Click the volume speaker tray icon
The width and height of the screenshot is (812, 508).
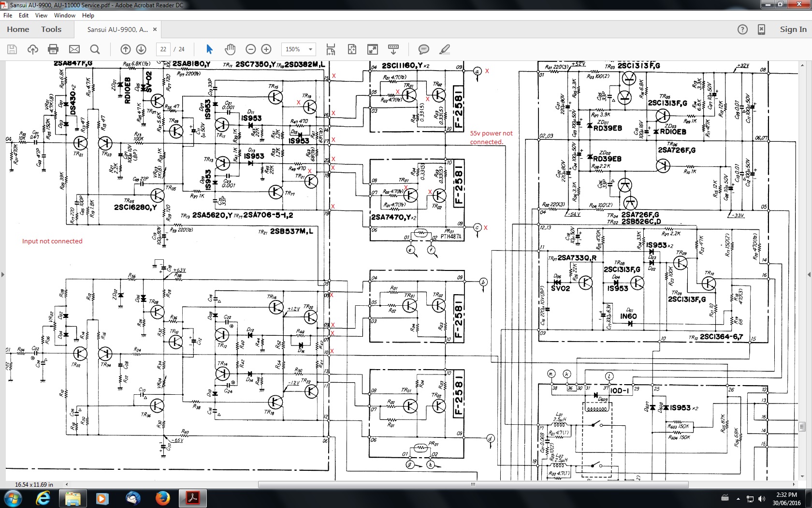[762, 498]
